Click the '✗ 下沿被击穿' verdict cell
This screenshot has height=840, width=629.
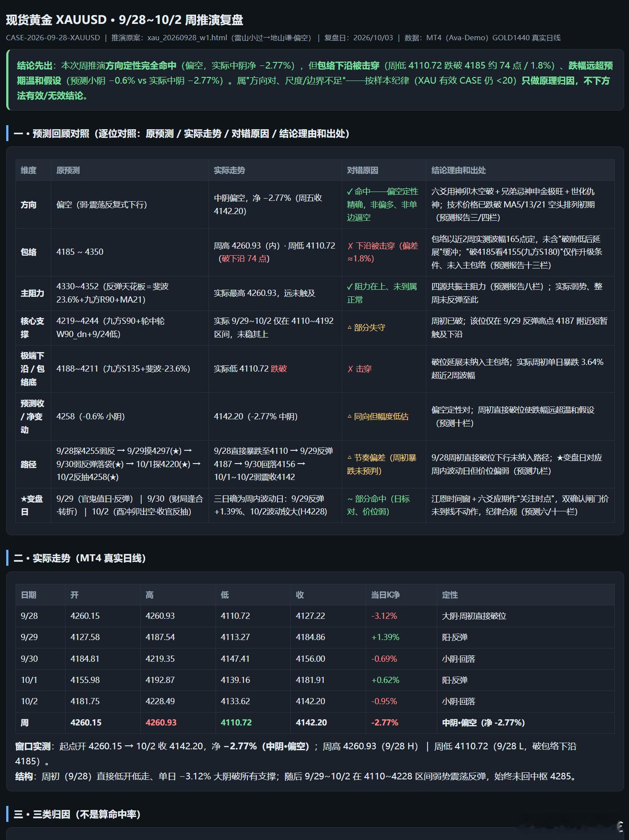point(383,252)
